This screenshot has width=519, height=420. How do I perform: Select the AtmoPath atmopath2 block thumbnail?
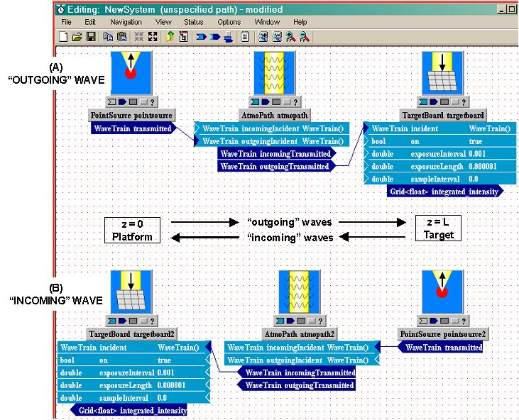[x=299, y=292]
